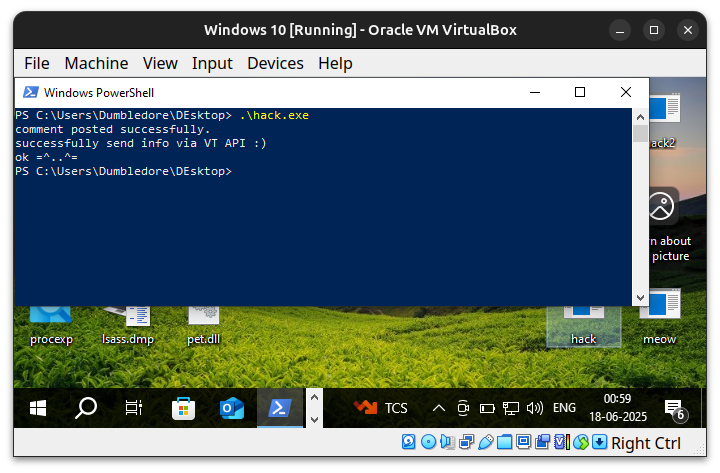Click the display settings indicator
The height and width of the screenshot is (473, 720).
[x=523, y=442]
